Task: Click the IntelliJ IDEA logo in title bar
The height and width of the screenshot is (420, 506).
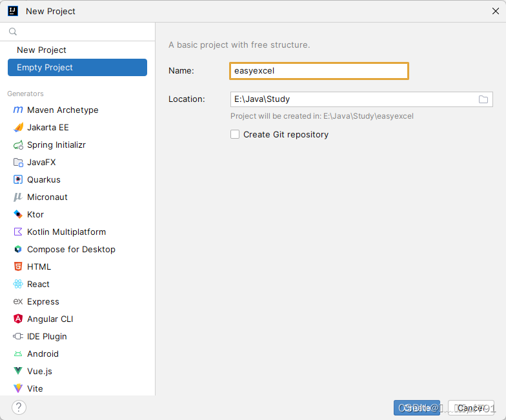Action: click(x=13, y=11)
